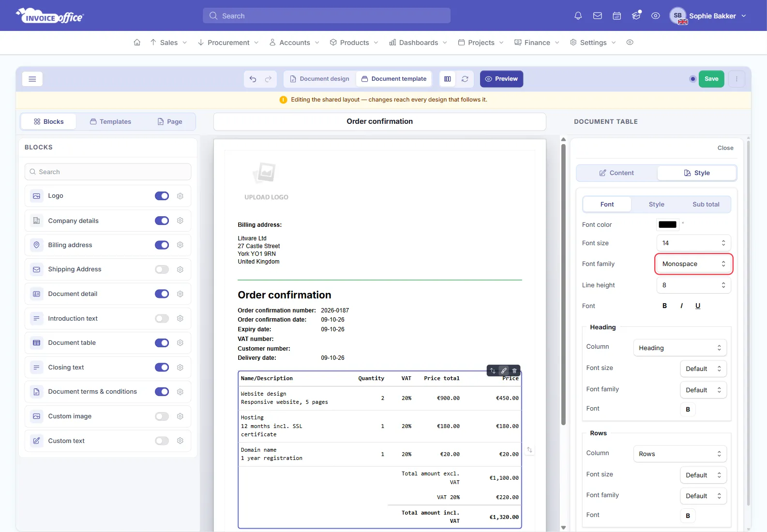The width and height of the screenshot is (767, 532).
Task: Click the columns layout icon
Action: [x=448, y=79]
